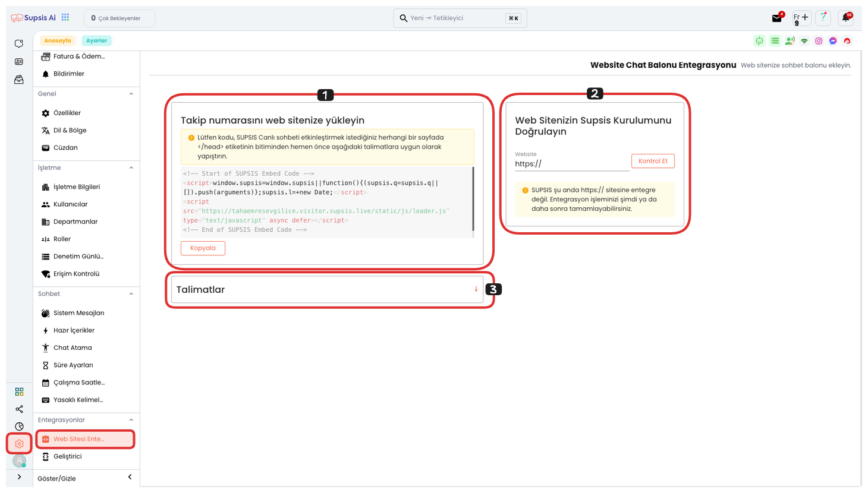This screenshot has width=868, height=493.
Task: Open the inbox tray sidebar icon
Action: coord(19,80)
